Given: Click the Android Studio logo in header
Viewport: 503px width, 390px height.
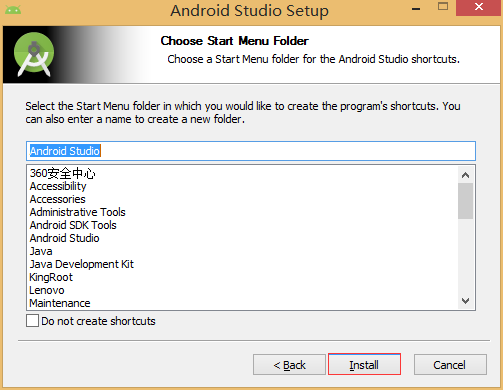Looking at the screenshot, I should pyautogui.click(x=34, y=54).
